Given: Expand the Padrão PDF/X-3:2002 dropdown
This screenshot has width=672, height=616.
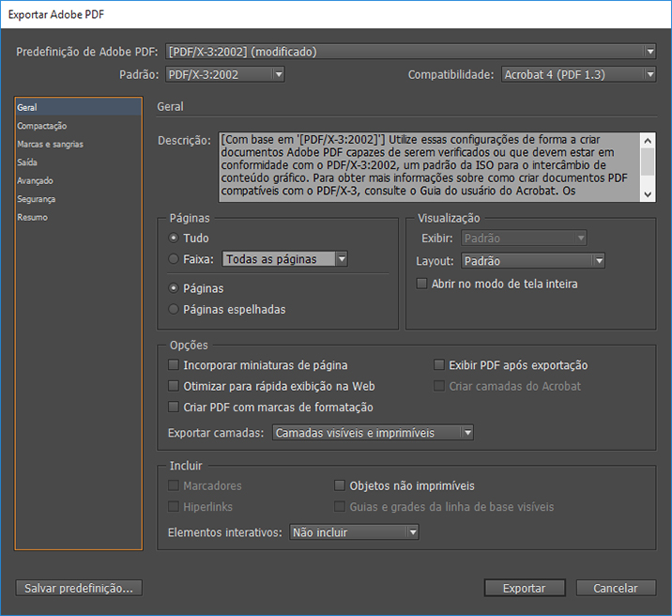Looking at the screenshot, I should tap(224, 74).
